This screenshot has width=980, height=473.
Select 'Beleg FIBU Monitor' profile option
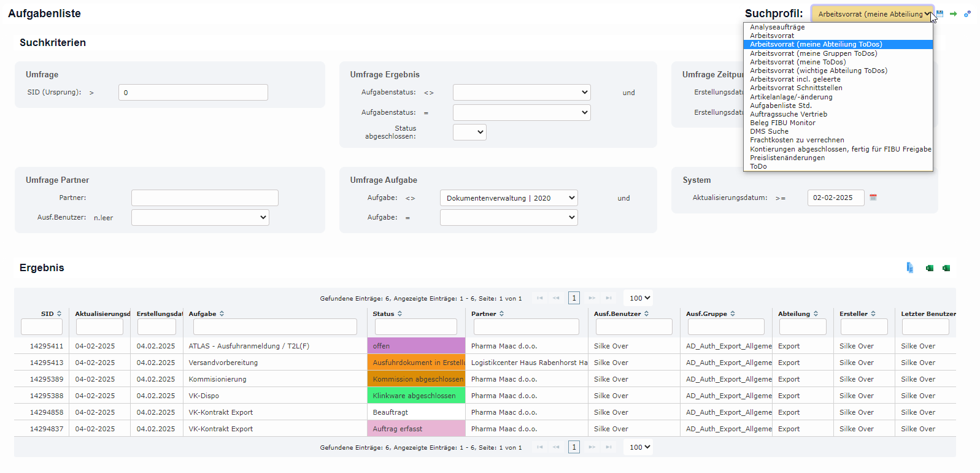(x=782, y=123)
